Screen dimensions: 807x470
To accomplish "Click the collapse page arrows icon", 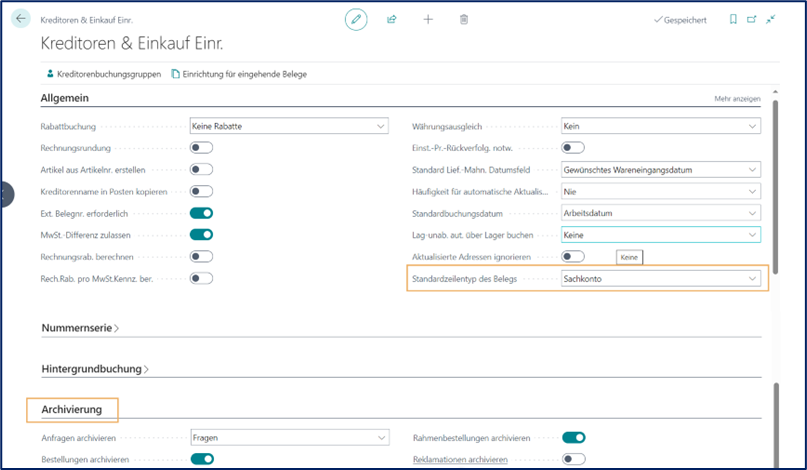I will click(771, 19).
